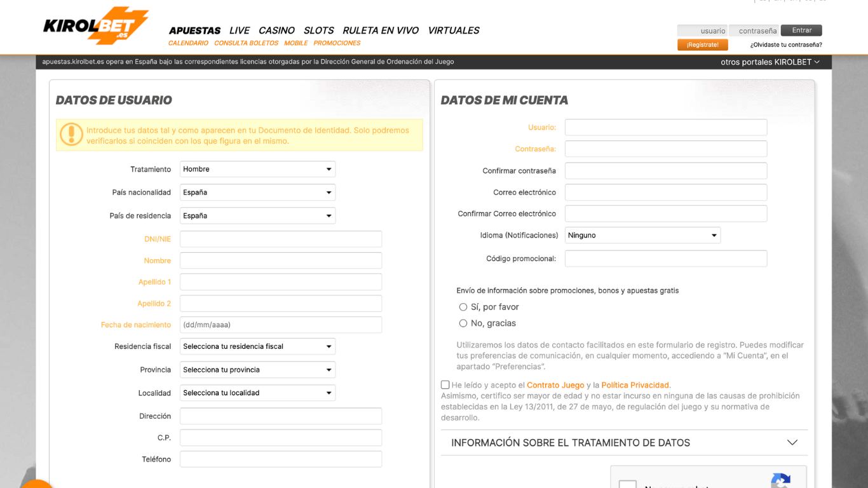
Task: Go to the SLOTS section
Action: tap(318, 30)
